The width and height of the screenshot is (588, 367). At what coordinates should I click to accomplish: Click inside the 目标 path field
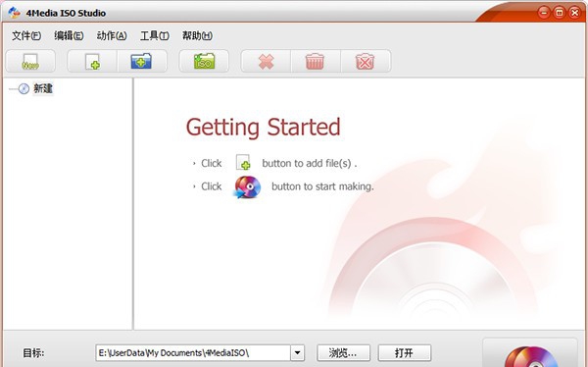[x=193, y=352]
